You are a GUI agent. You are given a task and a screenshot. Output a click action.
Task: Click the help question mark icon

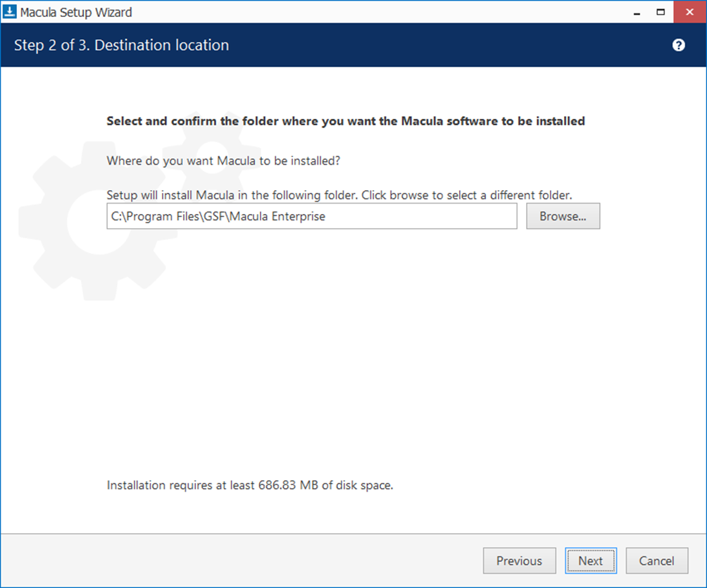(678, 45)
